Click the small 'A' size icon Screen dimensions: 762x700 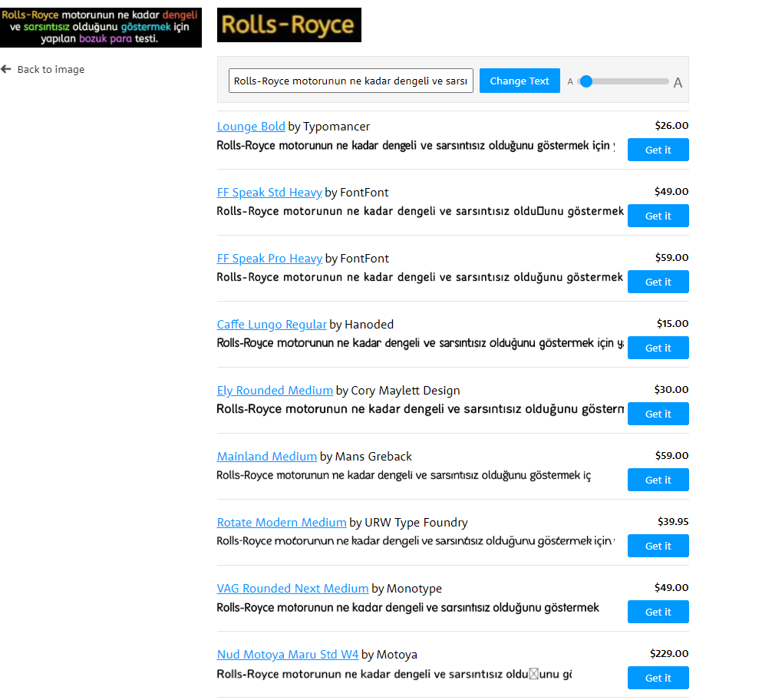[x=570, y=81]
